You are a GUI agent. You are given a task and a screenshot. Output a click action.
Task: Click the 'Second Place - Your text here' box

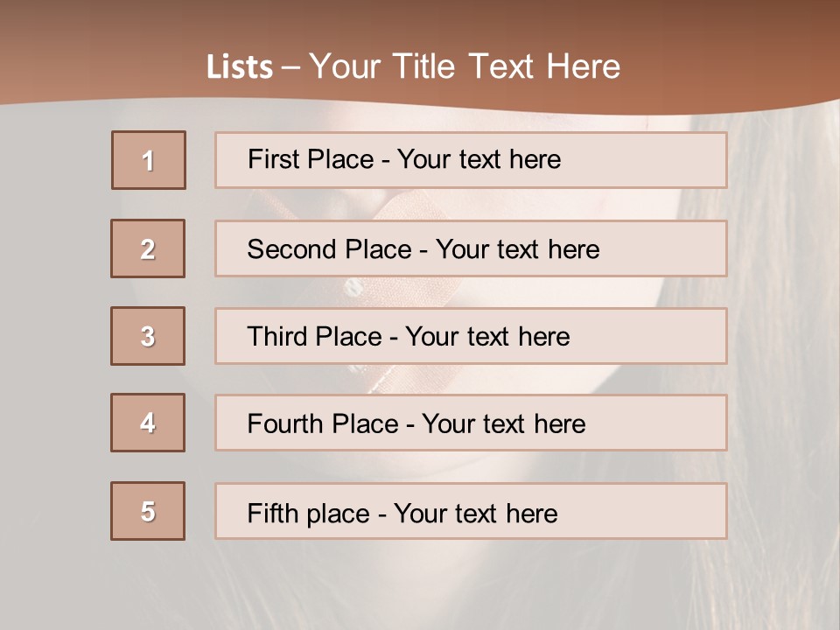(471, 248)
